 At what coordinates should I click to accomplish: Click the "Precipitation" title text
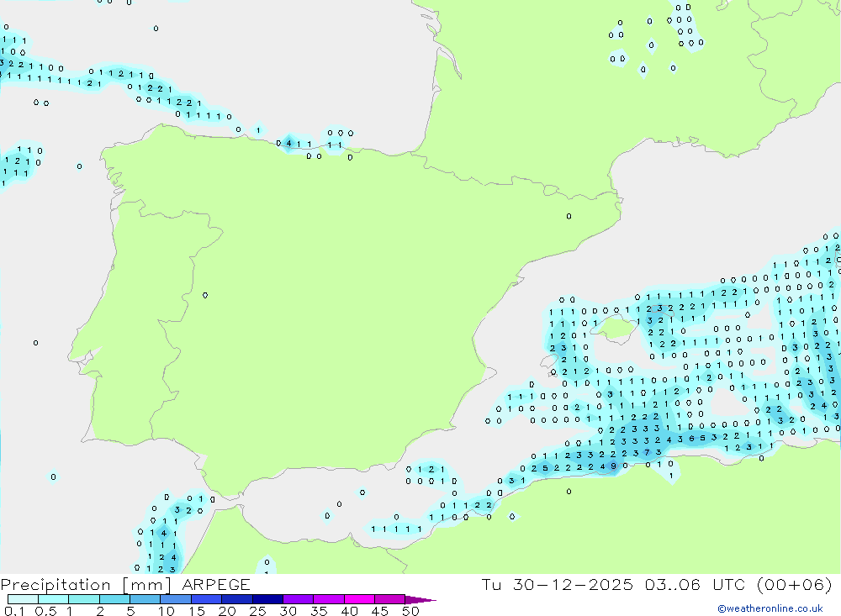(56, 585)
